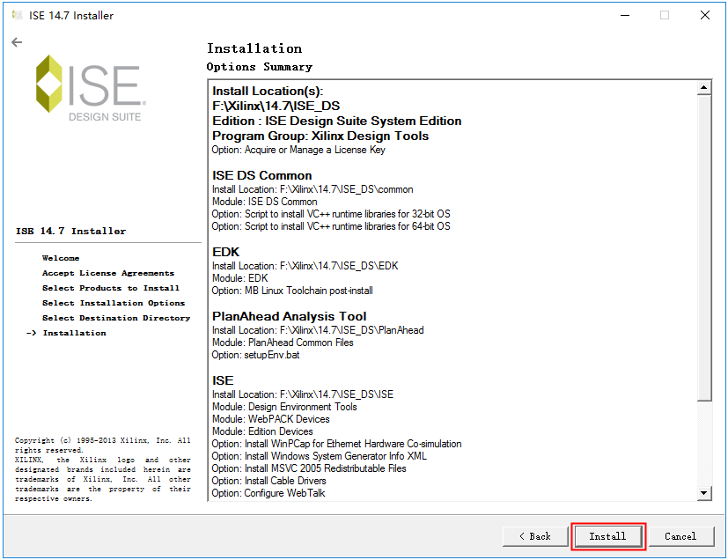The image size is (728, 560).
Task: Click the ISE Design Suite logo
Action: pyautogui.click(x=88, y=89)
